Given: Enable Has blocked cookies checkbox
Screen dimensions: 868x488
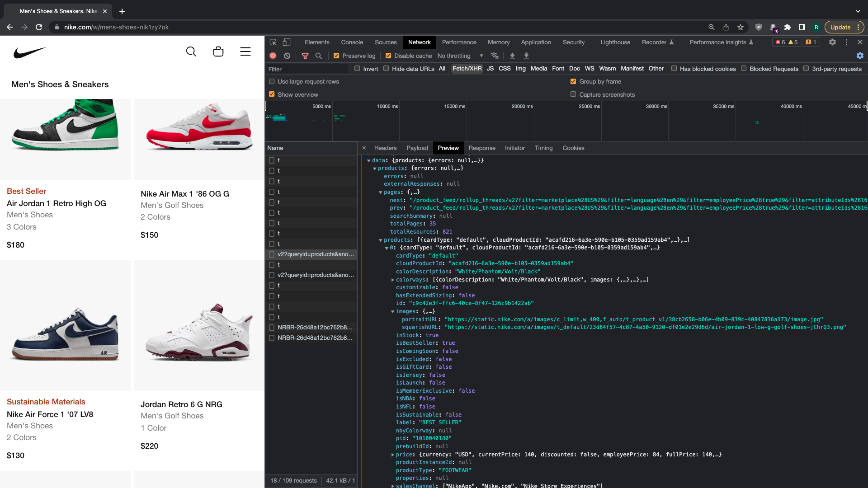Looking at the screenshot, I should [674, 69].
